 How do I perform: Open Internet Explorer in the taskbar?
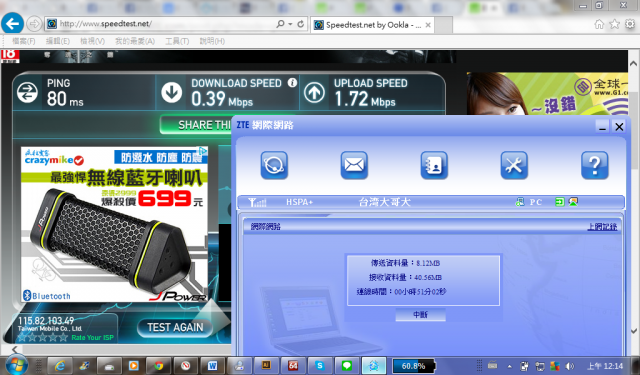[60, 366]
